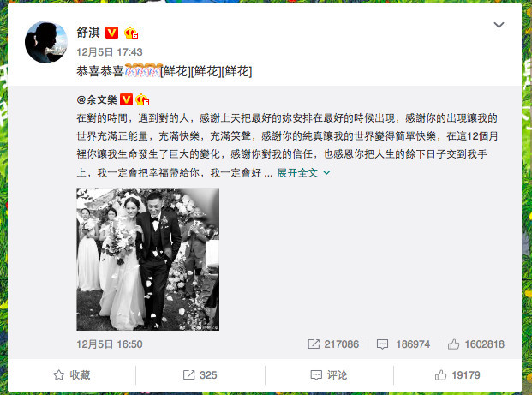Favorite this post with the 收藏 star

72,375
